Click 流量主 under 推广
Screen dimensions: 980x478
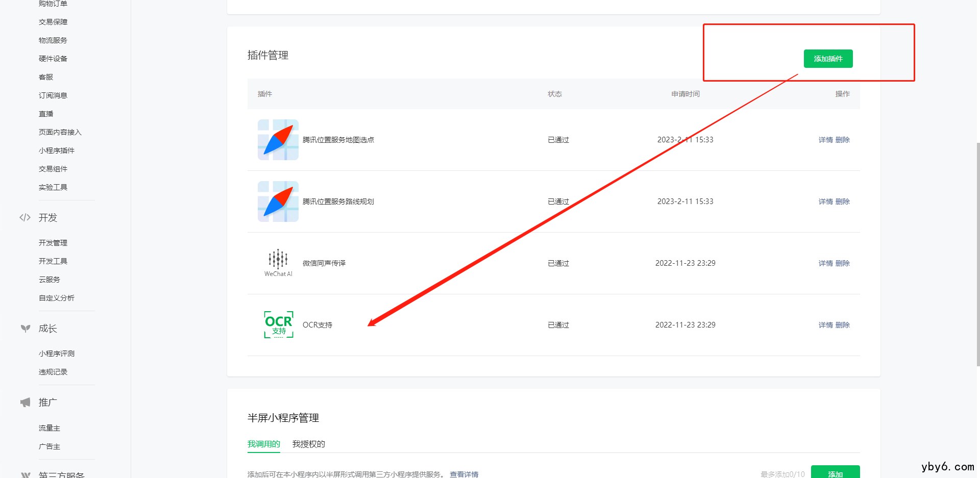[49, 428]
